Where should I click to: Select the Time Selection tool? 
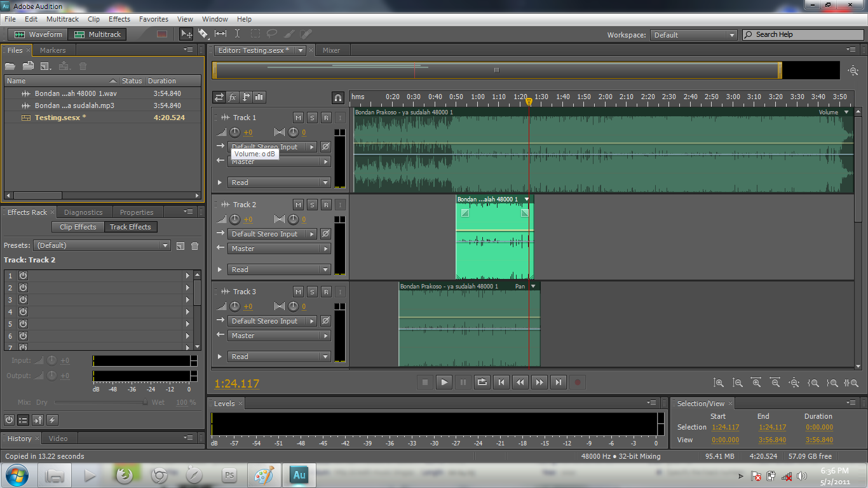pyautogui.click(x=238, y=34)
